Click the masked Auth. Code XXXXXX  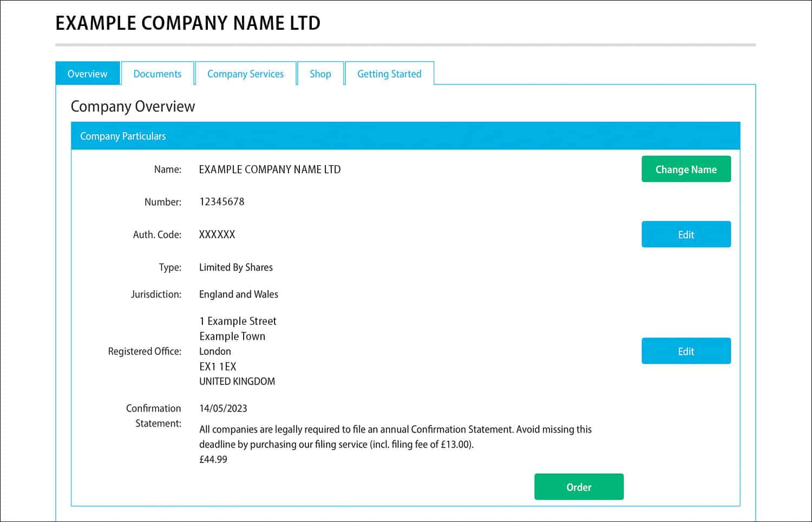pos(217,234)
